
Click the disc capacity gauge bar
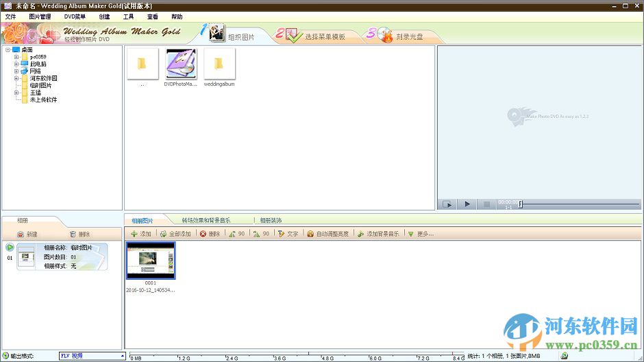[x=297, y=356]
